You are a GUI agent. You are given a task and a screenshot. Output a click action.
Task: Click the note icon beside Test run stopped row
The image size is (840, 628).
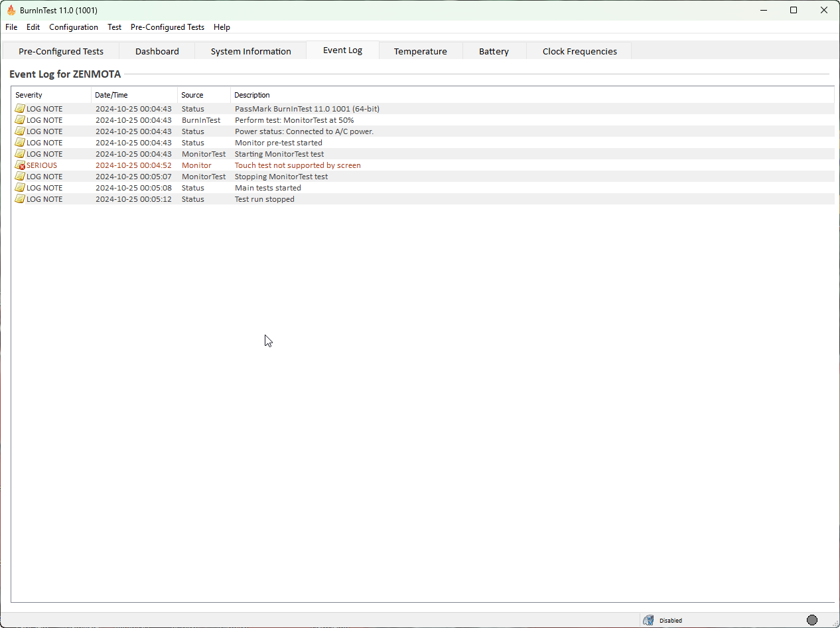click(20, 199)
